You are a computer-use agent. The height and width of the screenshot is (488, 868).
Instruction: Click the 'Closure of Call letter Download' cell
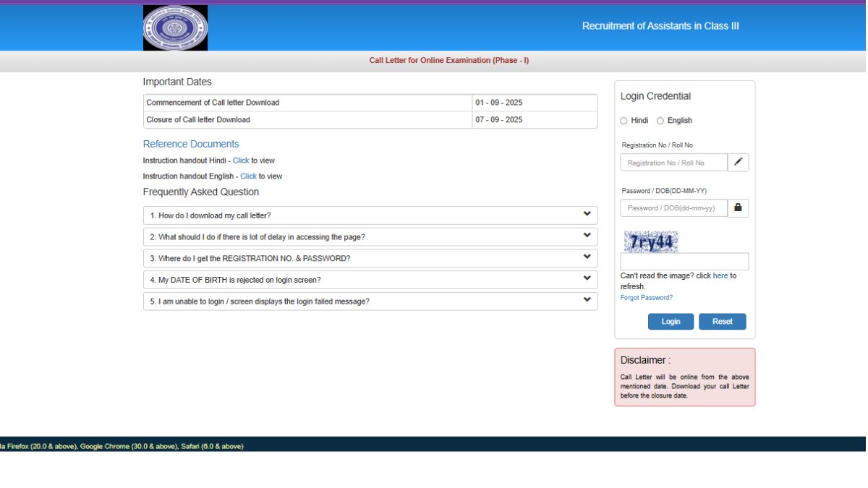click(x=308, y=120)
